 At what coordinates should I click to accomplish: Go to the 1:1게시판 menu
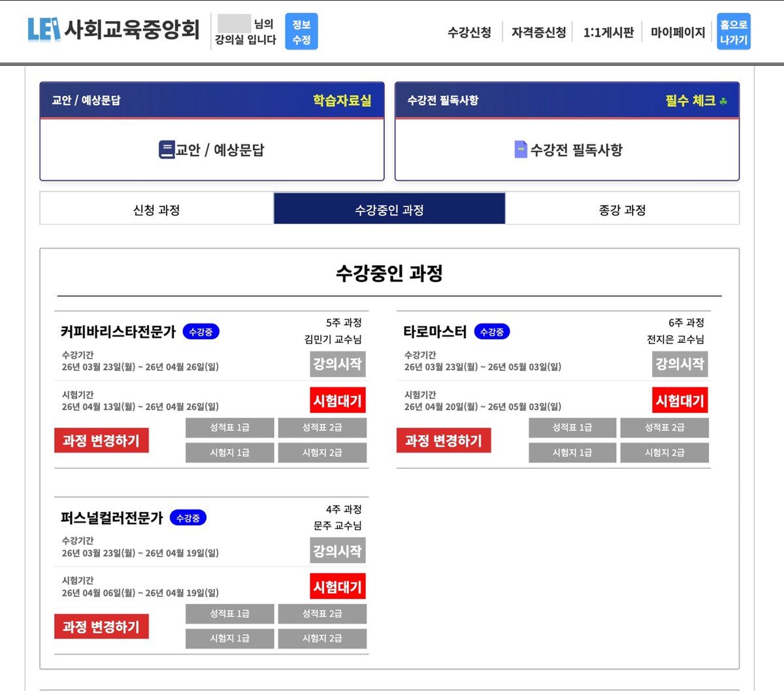[x=608, y=32]
